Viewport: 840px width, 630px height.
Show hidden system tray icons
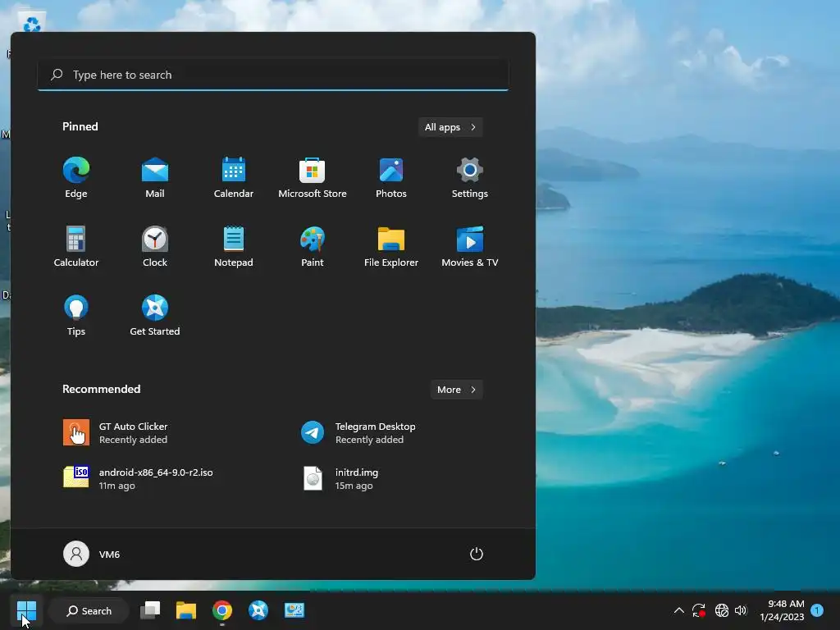coord(678,610)
